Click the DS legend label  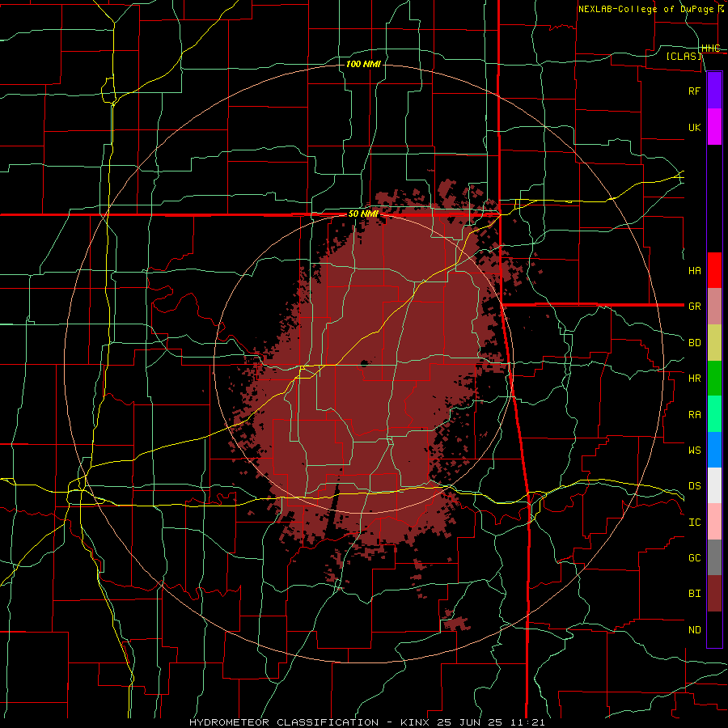pos(694,485)
